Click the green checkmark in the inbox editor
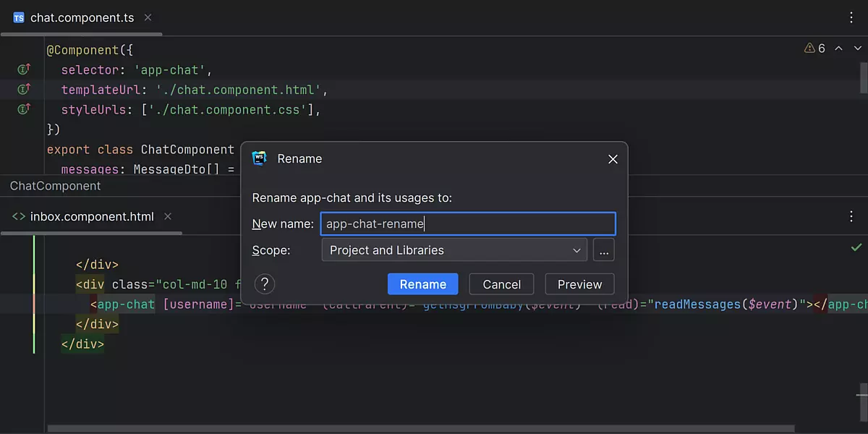868x434 pixels. point(856,247)
